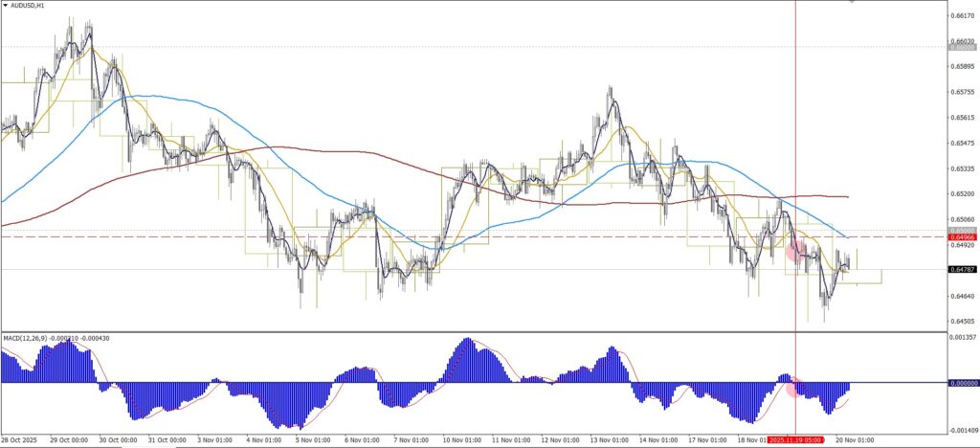Click the black 0.64787 current price tag
Screen dimensions: 980x448
[962, 270]
